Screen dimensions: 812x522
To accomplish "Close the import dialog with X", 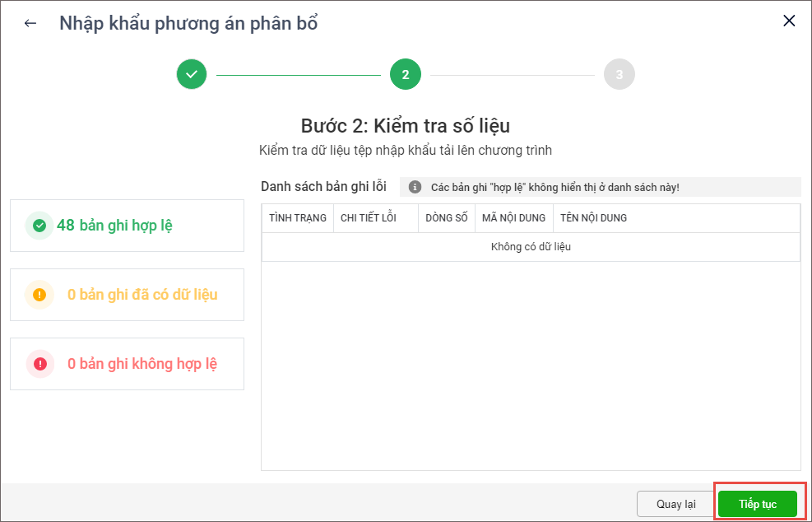I will 789,21.
